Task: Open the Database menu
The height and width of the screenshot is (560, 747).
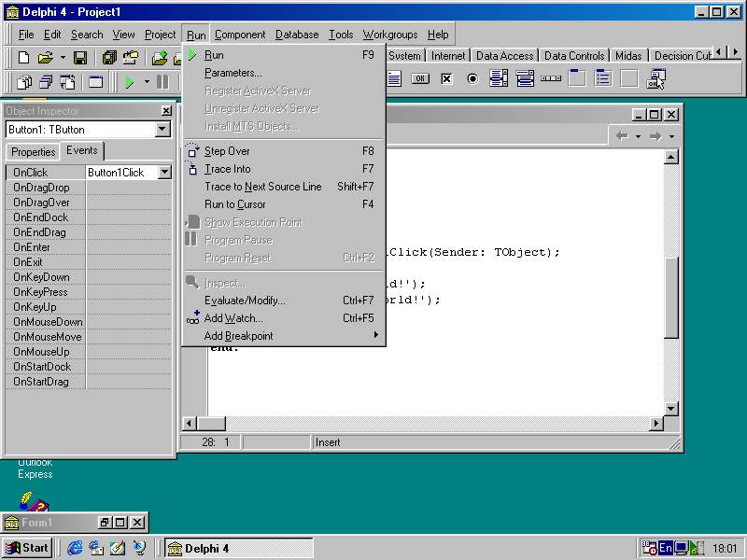Action: tap(297, 35)
